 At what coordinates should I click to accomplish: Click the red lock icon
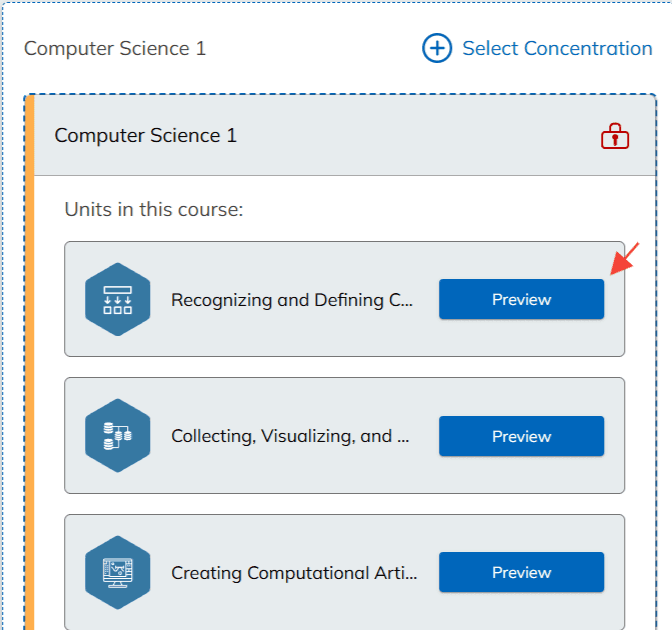pos(615,136)
